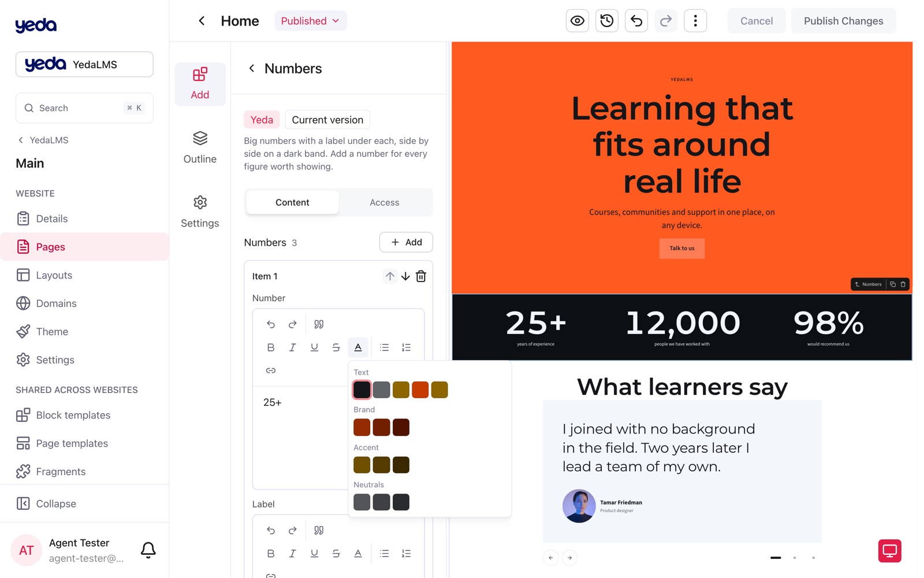Toggle italic in Label editor
Image resolution: width=924 pixels, height=578 pixels.
pyautogui.click(x=293, y=554)
